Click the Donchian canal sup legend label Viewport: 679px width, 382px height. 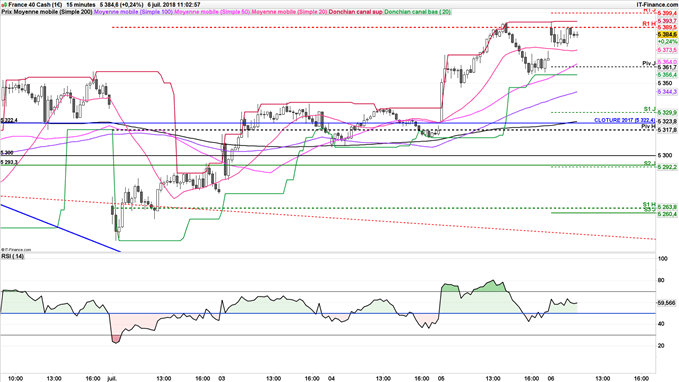pos(356,12)
